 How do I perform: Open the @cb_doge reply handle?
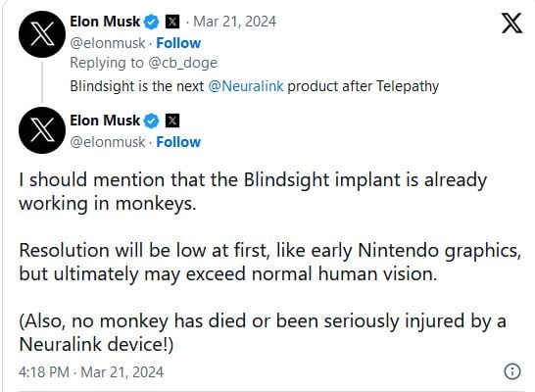[183, 63]
